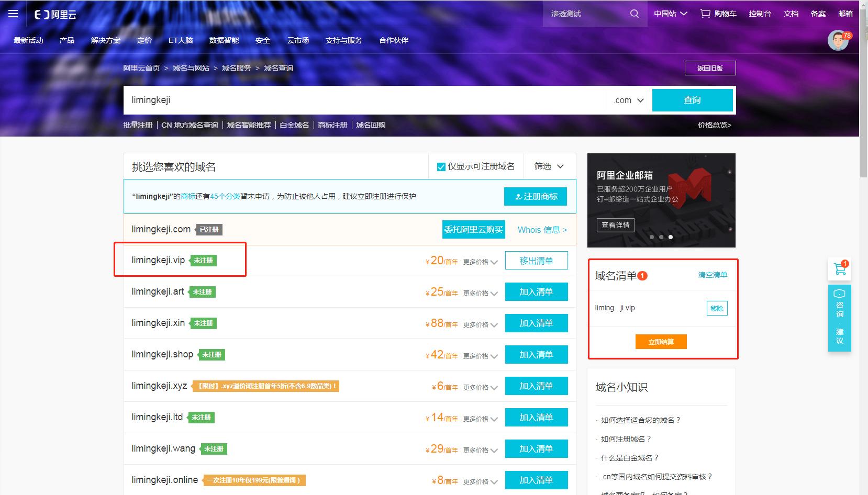Screen dimensions: 868x495
Task: Click the Alibaba Cloud logo
Action: [x=54, y=14]
